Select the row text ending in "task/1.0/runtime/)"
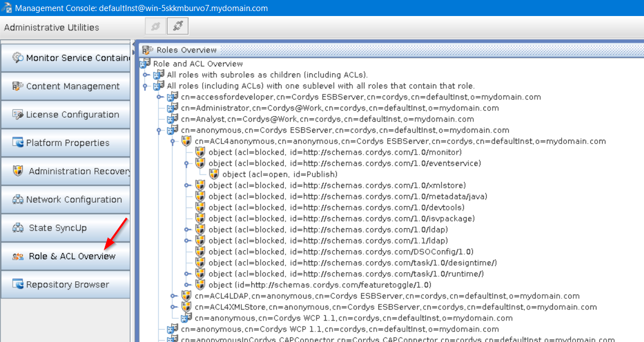This screenshot has height=342, width=644. click(x=346, y=273)
